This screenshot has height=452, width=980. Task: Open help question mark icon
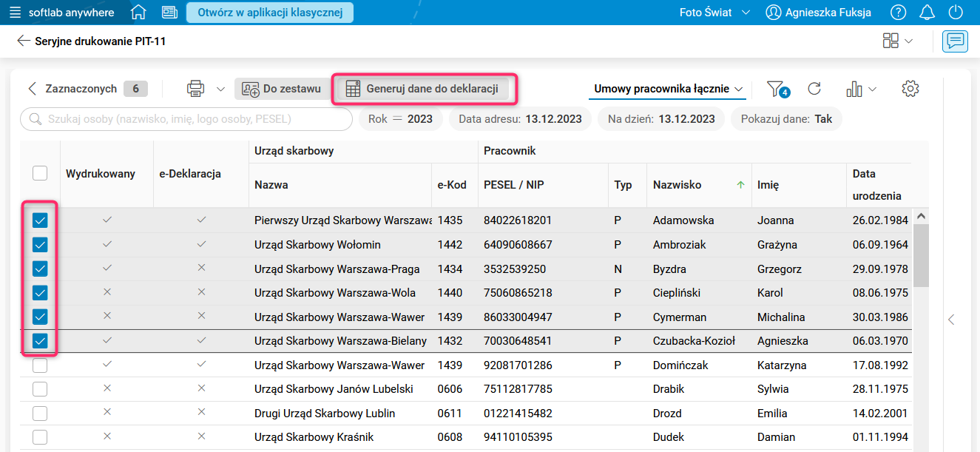click(x=899, y=13)
